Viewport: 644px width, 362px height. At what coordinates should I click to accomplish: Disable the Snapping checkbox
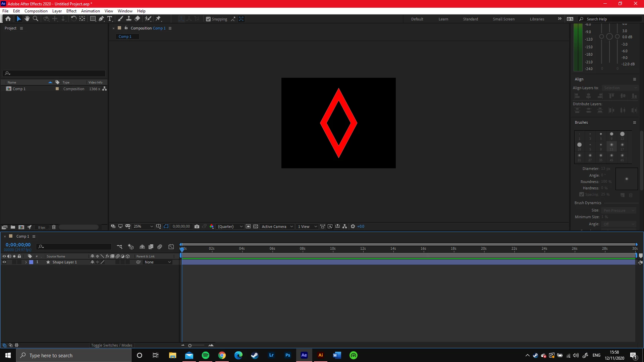tap(208, 19)
